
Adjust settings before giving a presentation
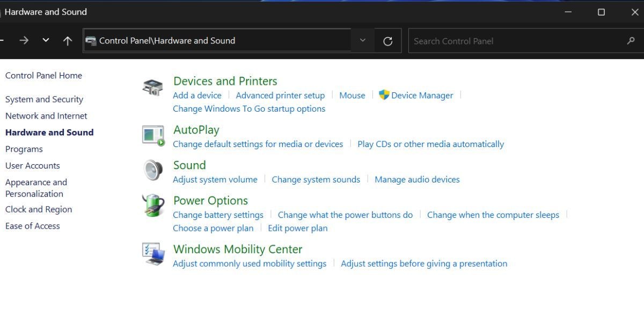tap(424, 264)
